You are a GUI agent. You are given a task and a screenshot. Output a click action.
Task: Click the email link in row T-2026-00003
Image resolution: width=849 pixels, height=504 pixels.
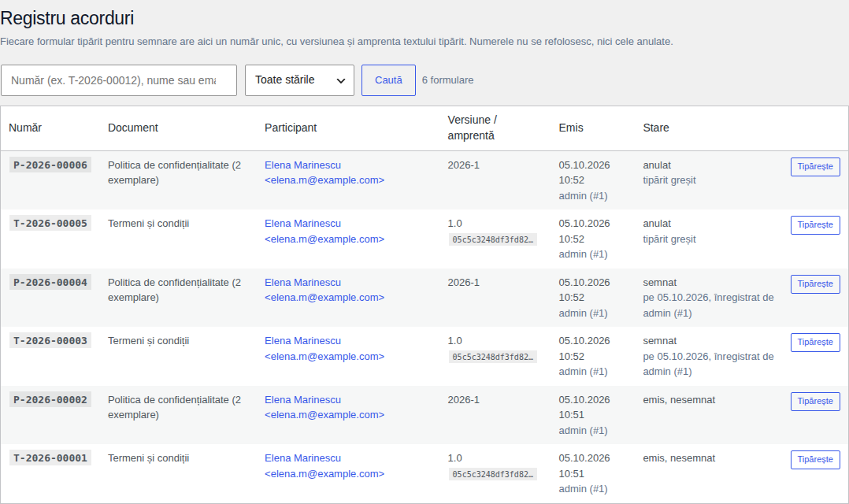click(324, 357)
